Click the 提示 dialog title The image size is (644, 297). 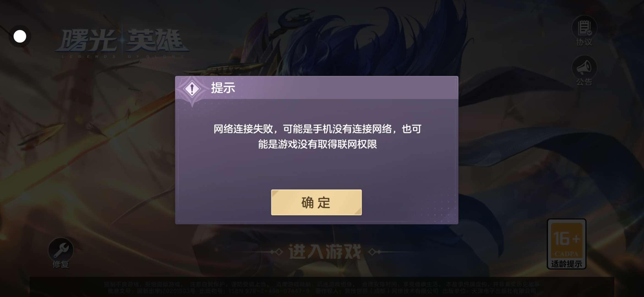pos(223,88)
